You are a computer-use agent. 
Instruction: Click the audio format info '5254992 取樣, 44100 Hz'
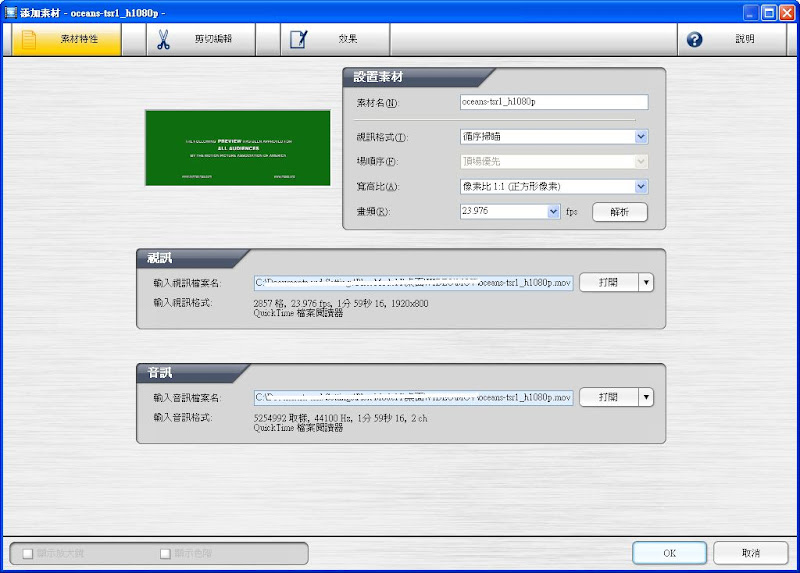tap(303, 418)
